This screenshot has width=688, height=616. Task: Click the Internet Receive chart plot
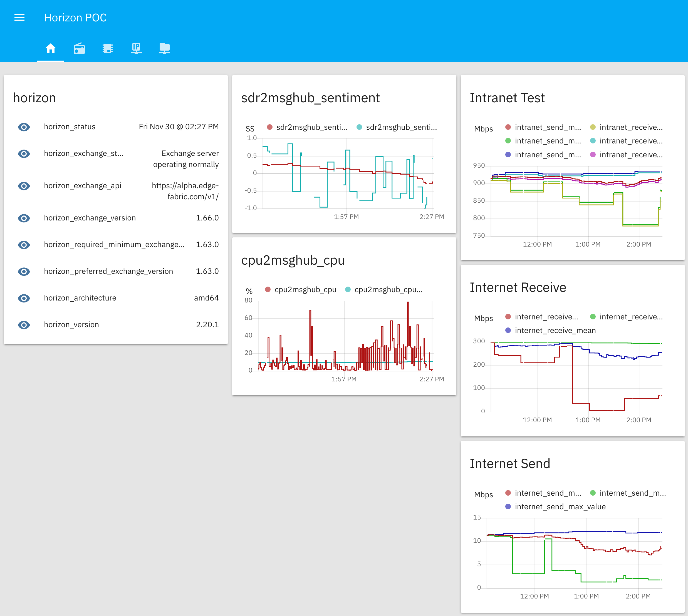[x=576, y=377]
